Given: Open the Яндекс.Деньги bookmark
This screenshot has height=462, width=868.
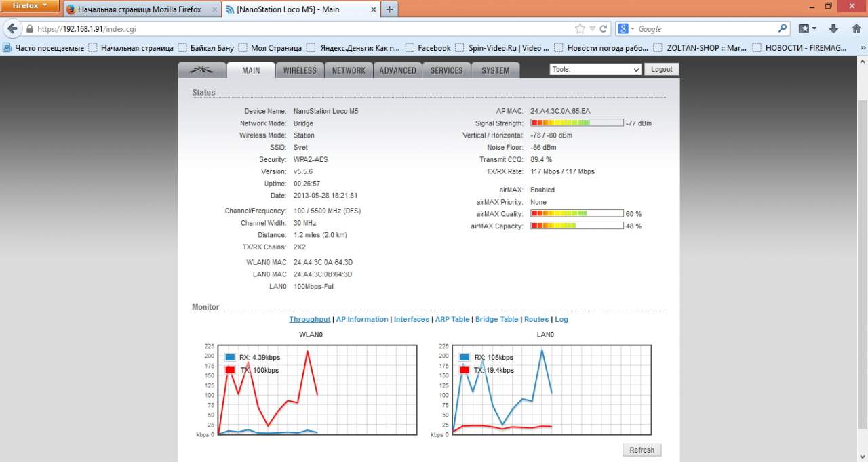Looking at the screenshot, I should 353,48.
